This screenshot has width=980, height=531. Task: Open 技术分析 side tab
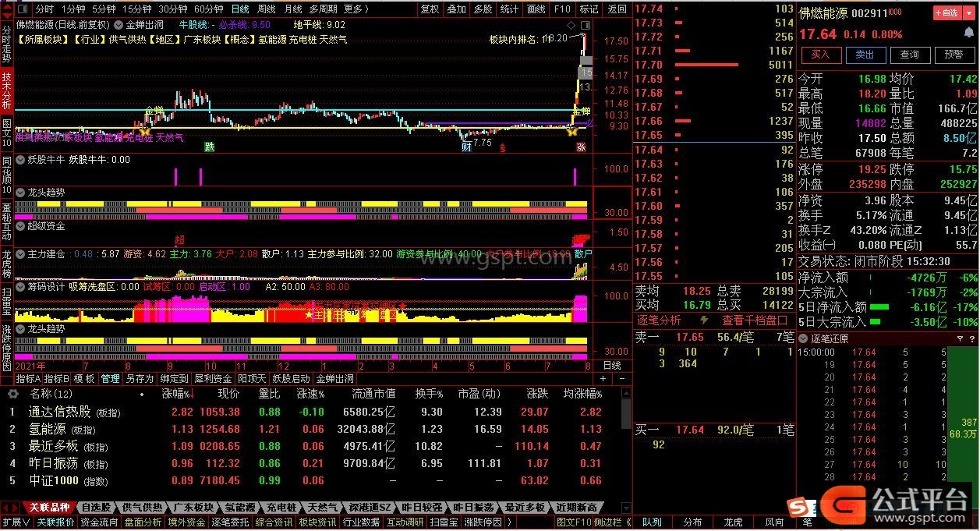point(6,90)
